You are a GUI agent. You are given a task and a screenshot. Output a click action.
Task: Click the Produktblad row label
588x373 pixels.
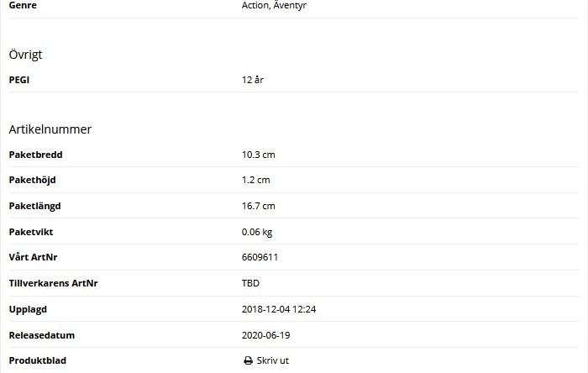37,361
